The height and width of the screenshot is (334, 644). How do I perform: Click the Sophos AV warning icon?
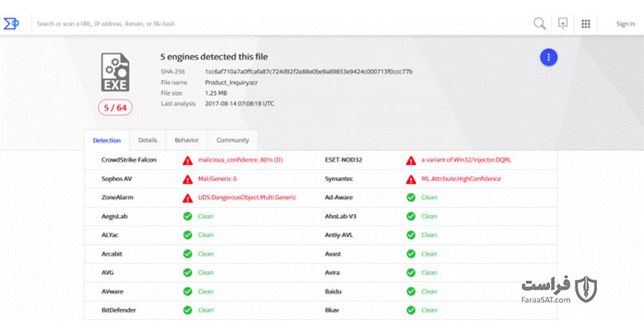(x=187, y=179)
